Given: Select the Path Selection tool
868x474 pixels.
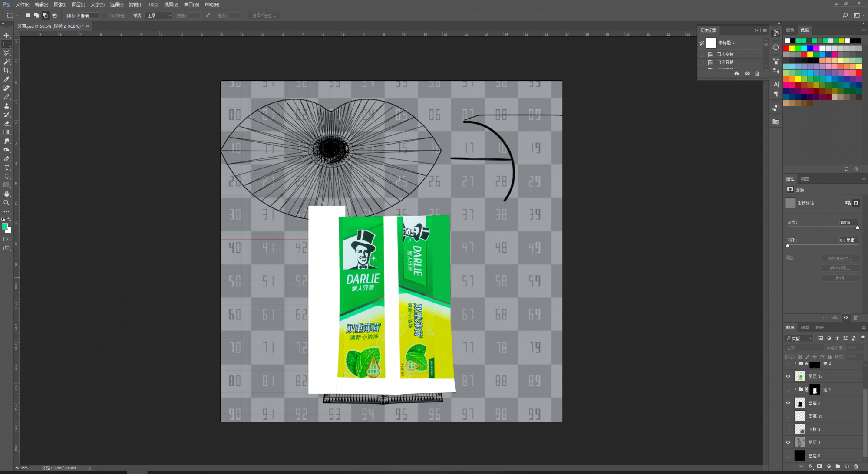Looking at the screenshot, I should 7,177.
